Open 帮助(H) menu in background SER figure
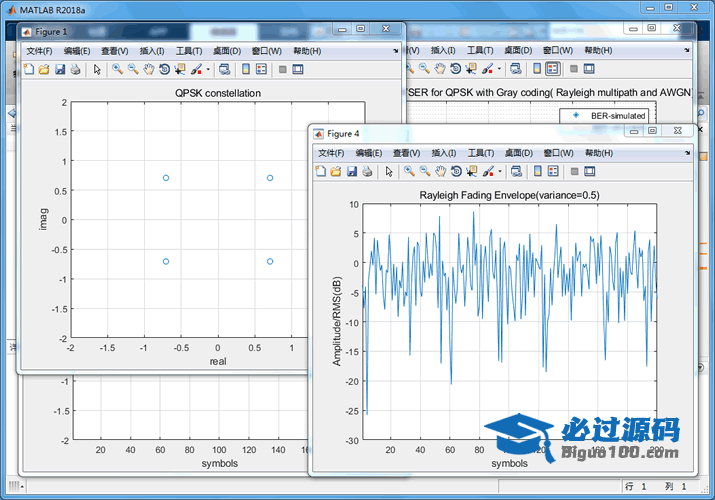This screenshot has height=500, width=715. pyautogui.click(x=598, y=51)
